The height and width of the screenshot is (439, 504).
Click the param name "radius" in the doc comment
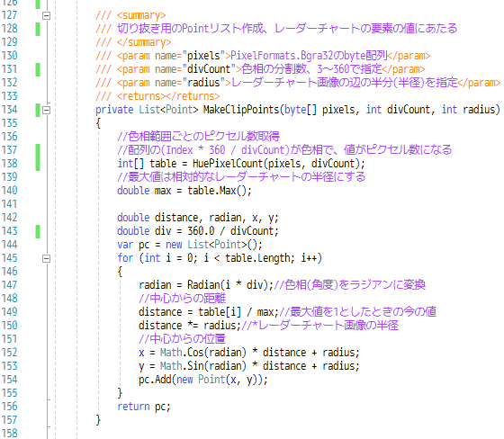coord(203,83)
